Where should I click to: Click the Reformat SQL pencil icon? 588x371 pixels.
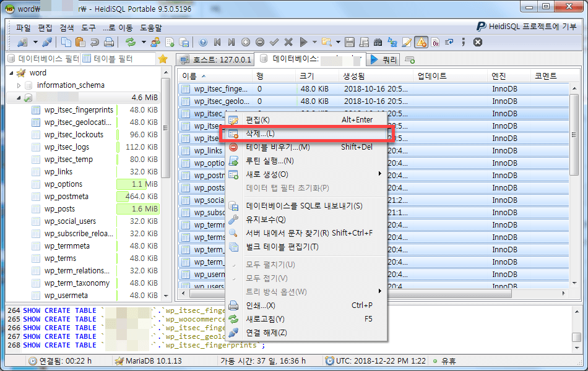pos(407,42)
